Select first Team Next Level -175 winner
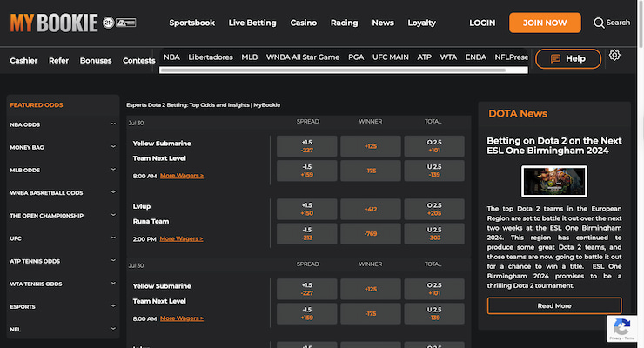The height and width of the screenshot is (348, 644). point(371,171)
